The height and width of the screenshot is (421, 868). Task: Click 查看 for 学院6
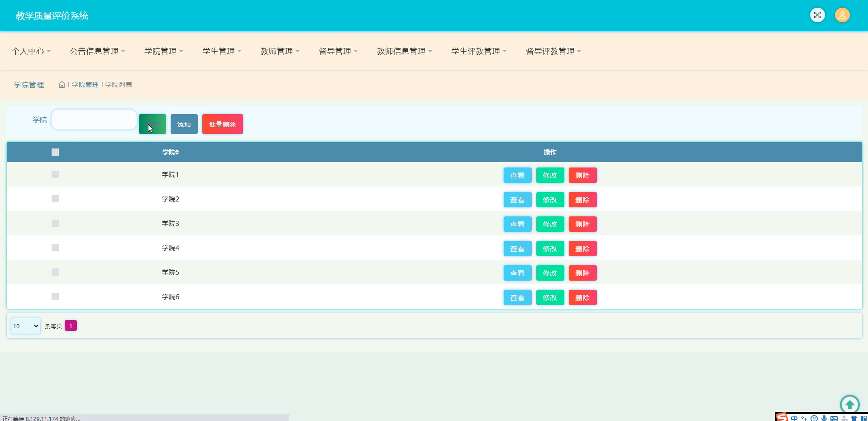[518, 297]
